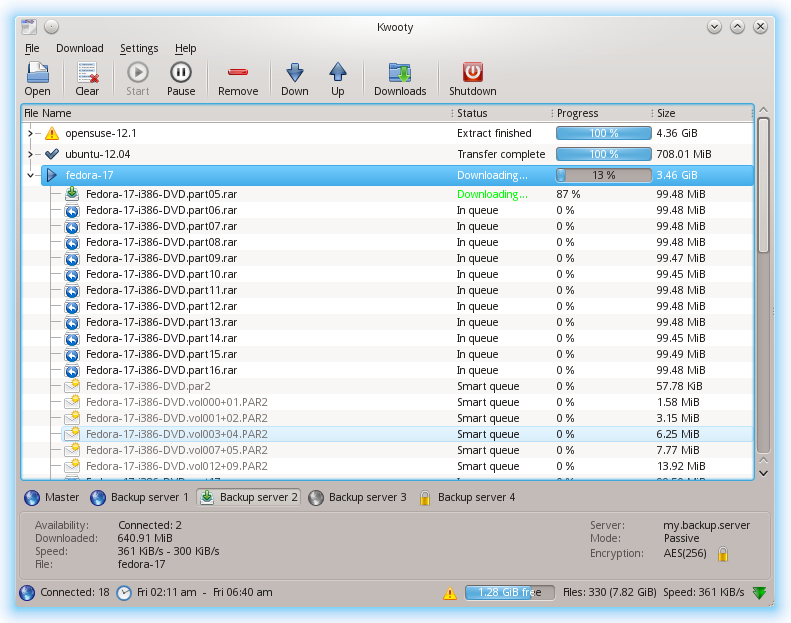This screenshot has height=623, width=791.
Task: Click the fedora-17 13 % progress bar
Action: coord(603,175)
